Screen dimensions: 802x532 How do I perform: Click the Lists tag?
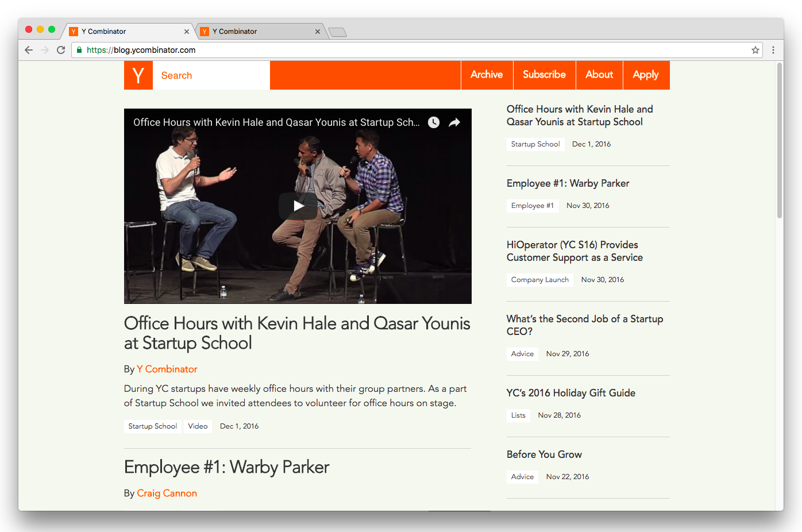point(519,415)
